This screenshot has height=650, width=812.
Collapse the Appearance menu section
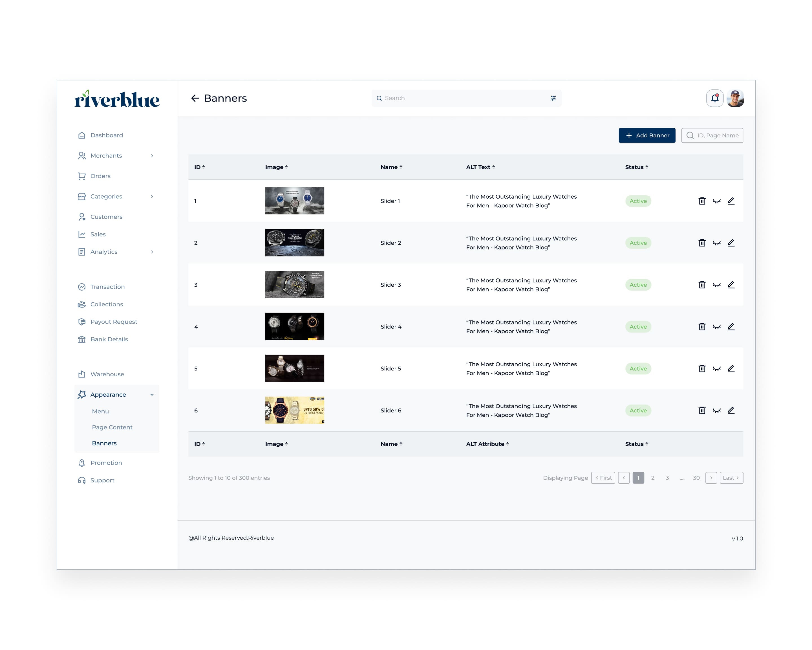(152, 394)
